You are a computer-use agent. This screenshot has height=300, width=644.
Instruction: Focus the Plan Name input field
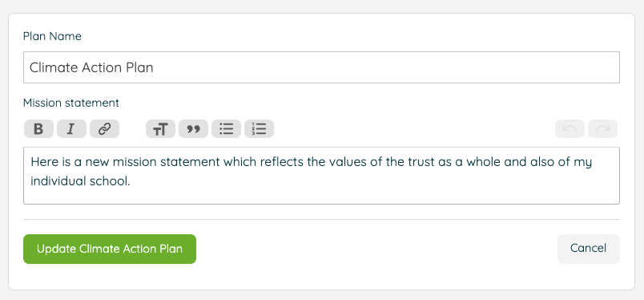(x=321, y=67)
